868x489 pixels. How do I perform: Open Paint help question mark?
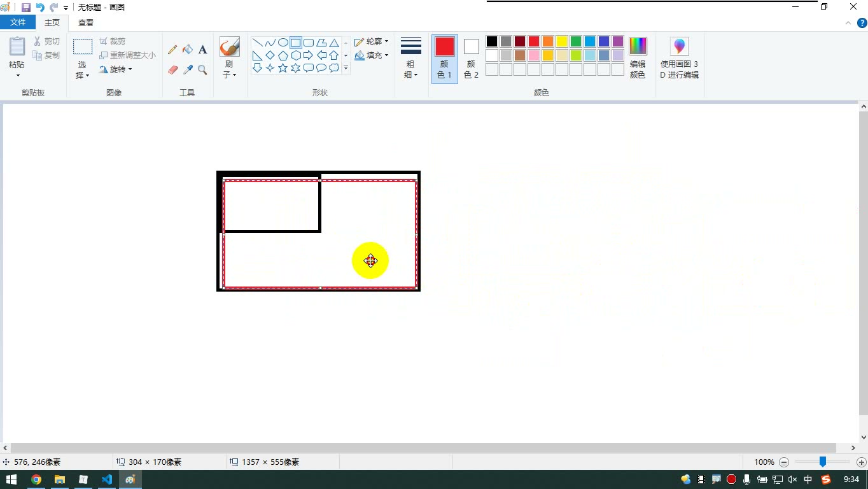coord(862,23)
